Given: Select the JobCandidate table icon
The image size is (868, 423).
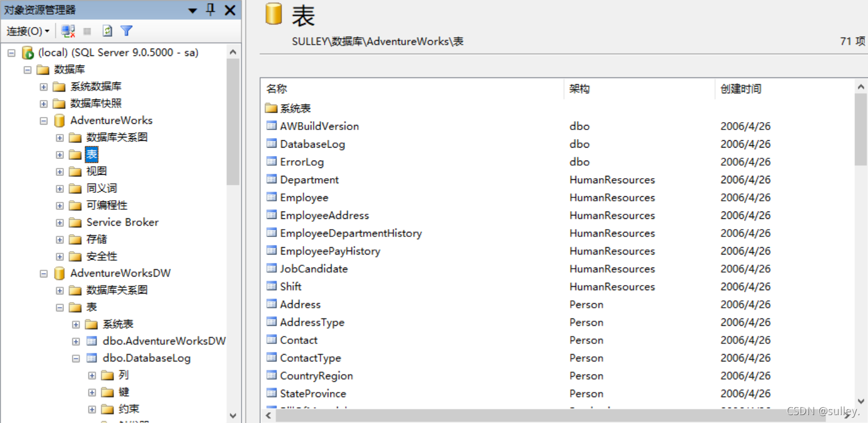Looking at the screenshot, I should pyautogui.click(x=272, y=269).
